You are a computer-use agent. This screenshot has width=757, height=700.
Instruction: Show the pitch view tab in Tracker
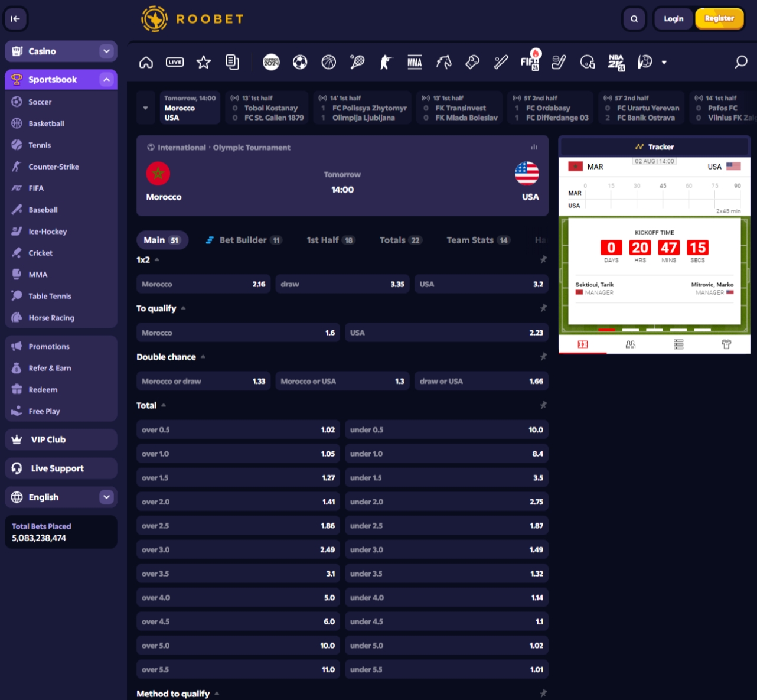(x=583, y=344)
